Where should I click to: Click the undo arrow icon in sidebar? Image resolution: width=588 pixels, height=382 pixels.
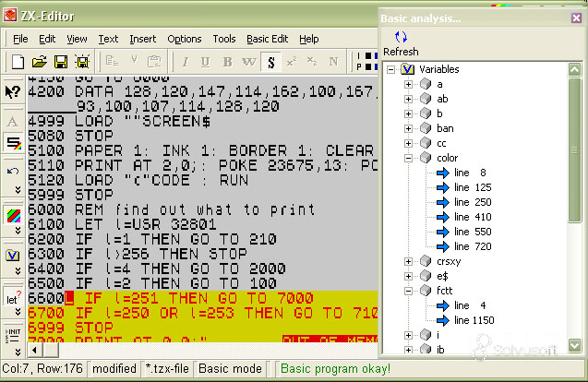click(13, 172)
